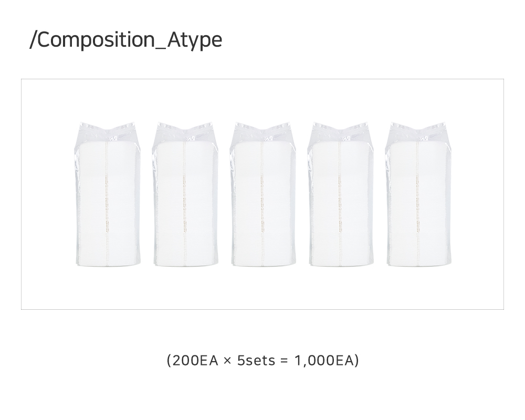Click the sealed top flap of last pack
Screen dimensions: 525x420
point(418,132)
